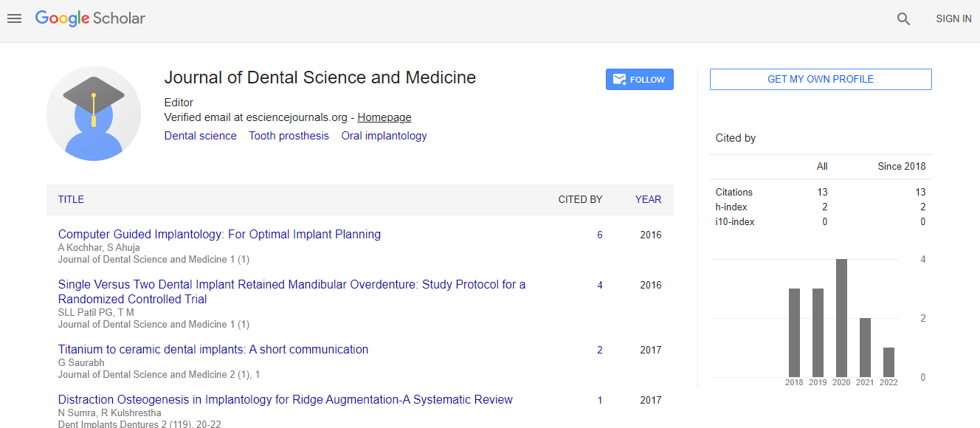Click the h-index label in stats table
Screen dimensions: 980x428
pyautogui.click(x=731, y=207)
